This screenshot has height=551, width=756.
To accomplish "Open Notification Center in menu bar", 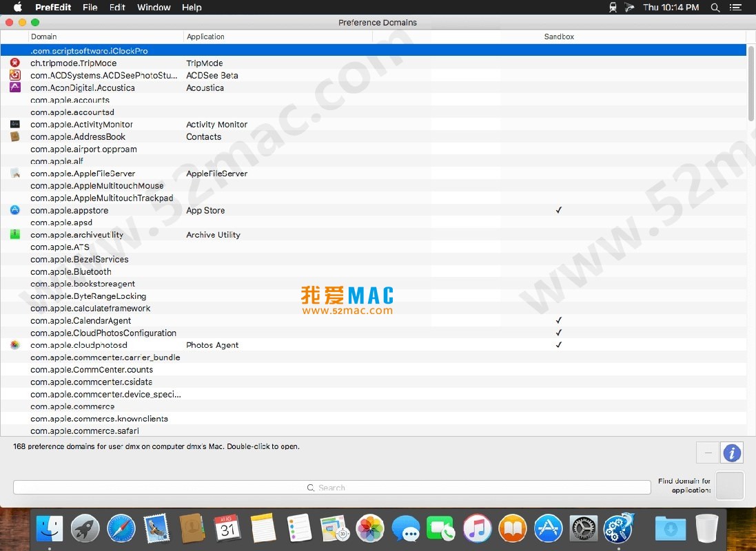I will [735, 7].
